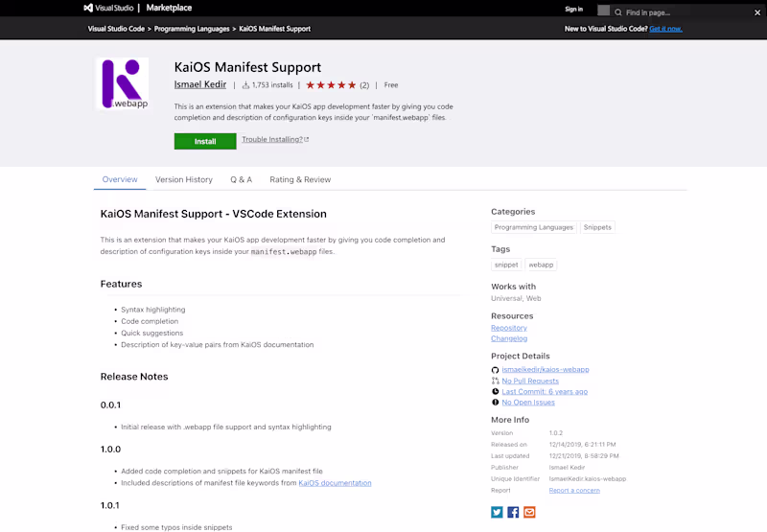The width and height of the screenshot is (767, 532).
Task: Open the Changelog resource link
Action: pos(509,338)
